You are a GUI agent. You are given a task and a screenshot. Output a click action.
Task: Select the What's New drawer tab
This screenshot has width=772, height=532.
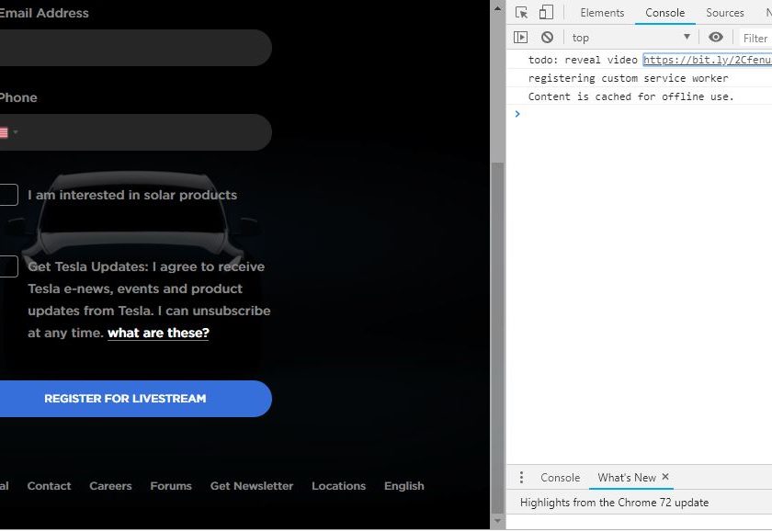627,478
